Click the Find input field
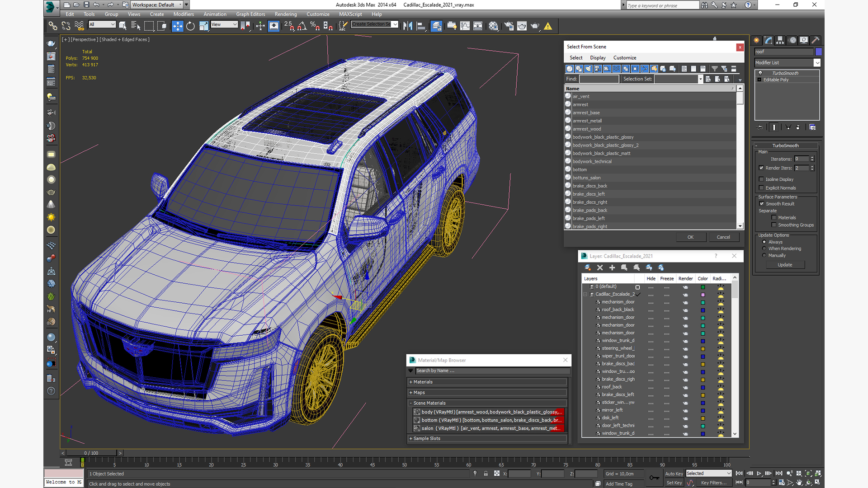The width and height of the screenshot is (868, 488). coord(599,79)
